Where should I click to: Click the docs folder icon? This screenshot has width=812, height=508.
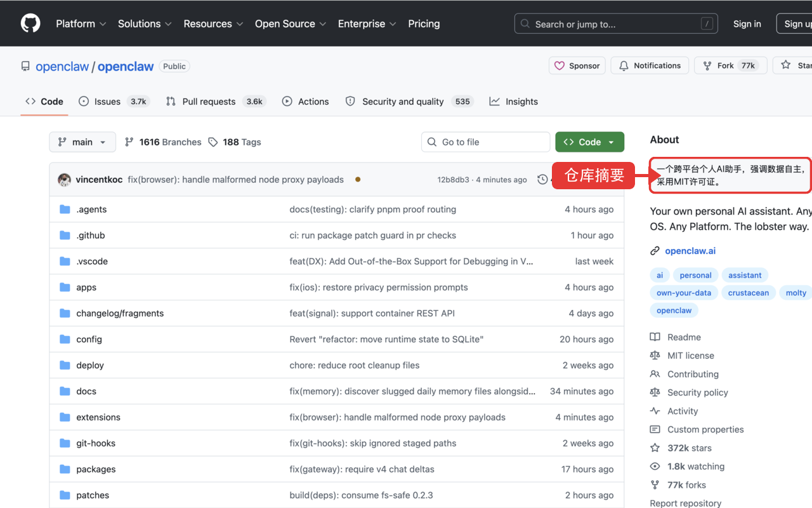coord(65,391)
